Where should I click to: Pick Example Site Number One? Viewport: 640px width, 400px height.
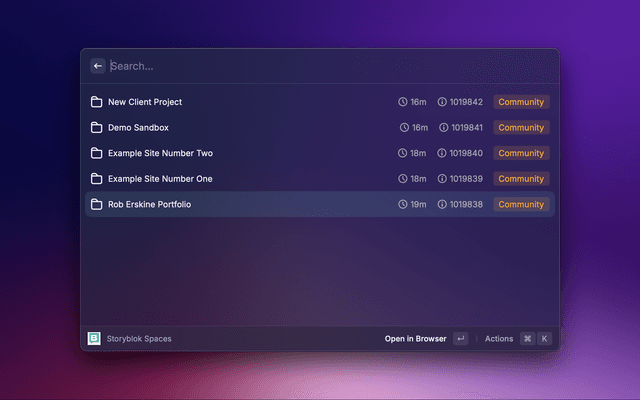tap(160, 179)
